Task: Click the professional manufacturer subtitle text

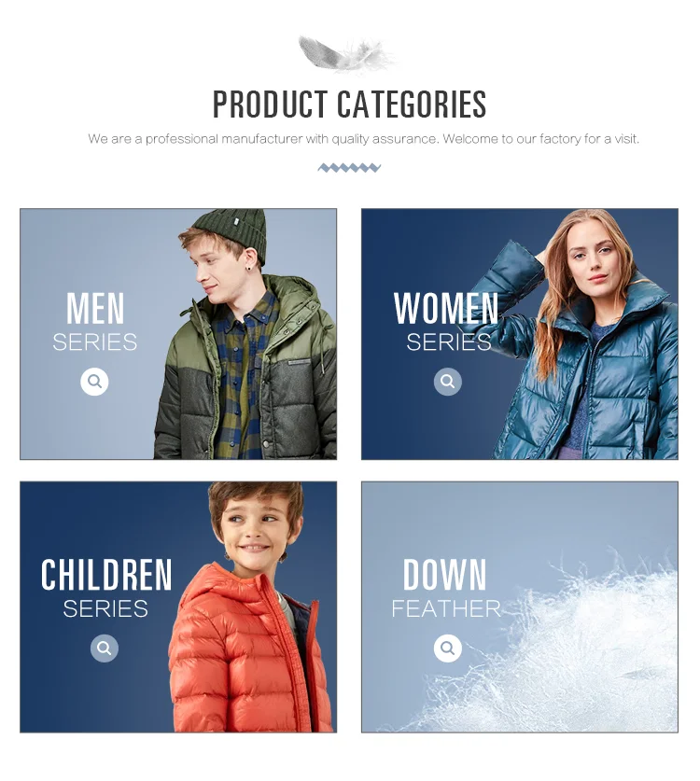Action: pyautogui.click(x=363, y=139)
